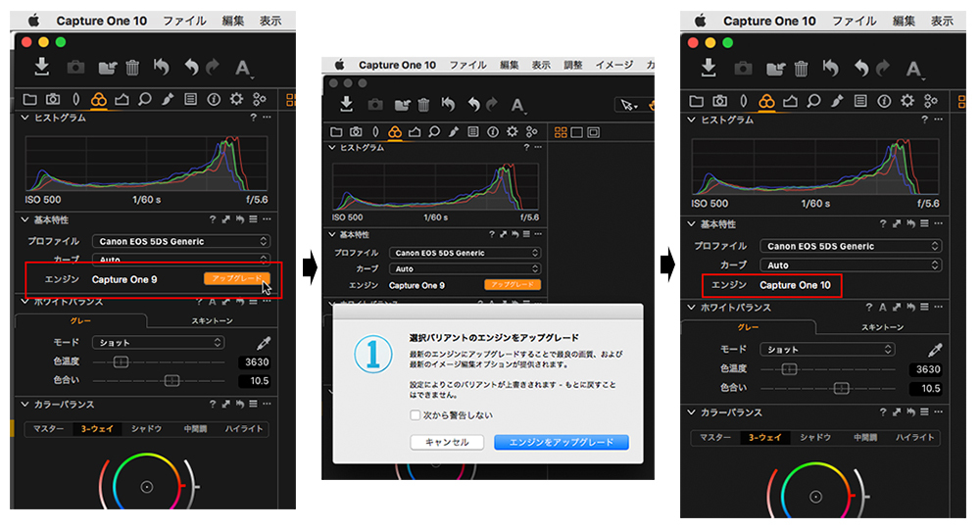This screenshot has width=980, height=530.
Task: Collapse ホワイトバランス panel in right window
Action: tap(691, 308)
